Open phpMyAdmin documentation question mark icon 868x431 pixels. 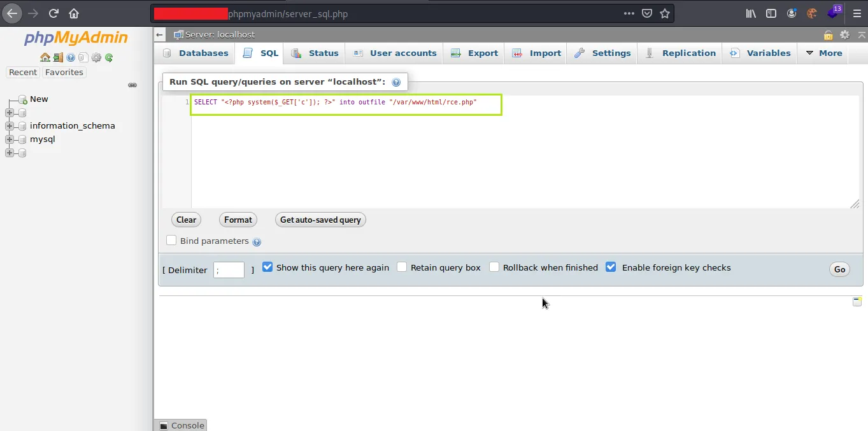pyautogui.click(x=71, y=57)
